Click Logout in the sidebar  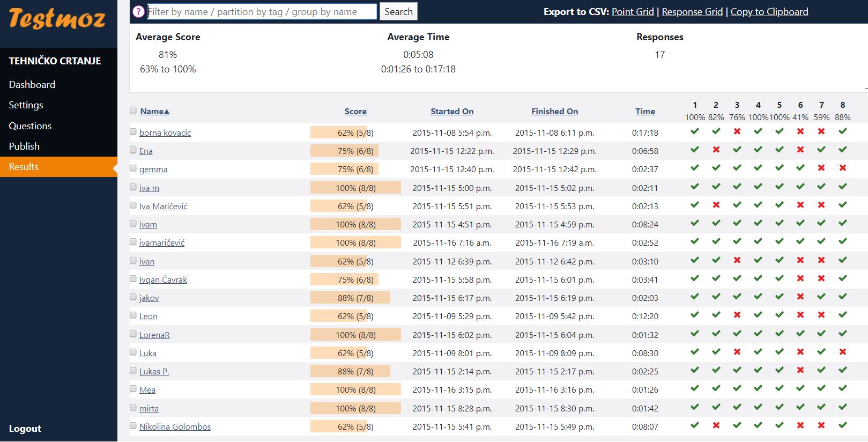click(x=25, y=429)
